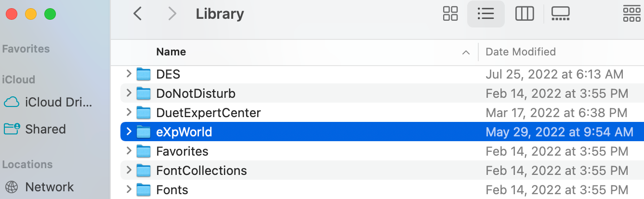Expand the FontCollections folder
644x199 pixels.
point(129,171)
